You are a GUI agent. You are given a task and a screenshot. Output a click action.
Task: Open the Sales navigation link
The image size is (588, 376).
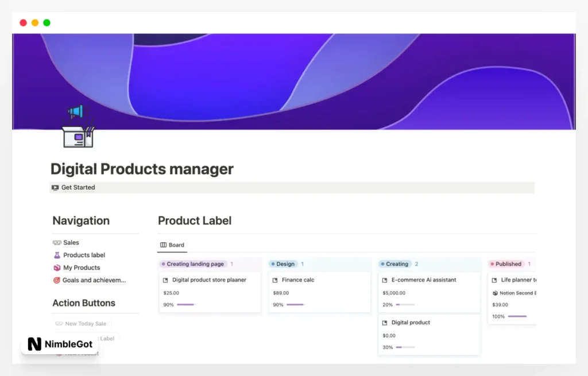(x=71, y=243)
